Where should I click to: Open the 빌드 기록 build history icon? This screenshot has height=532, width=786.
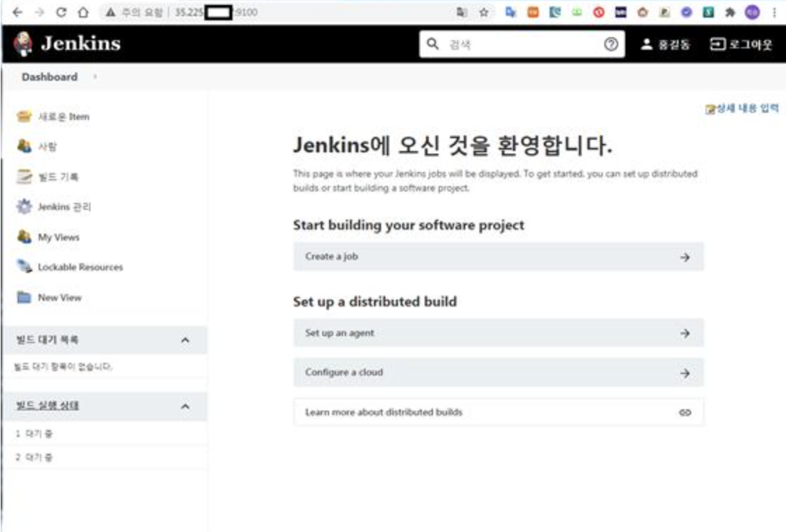(24, 176)
